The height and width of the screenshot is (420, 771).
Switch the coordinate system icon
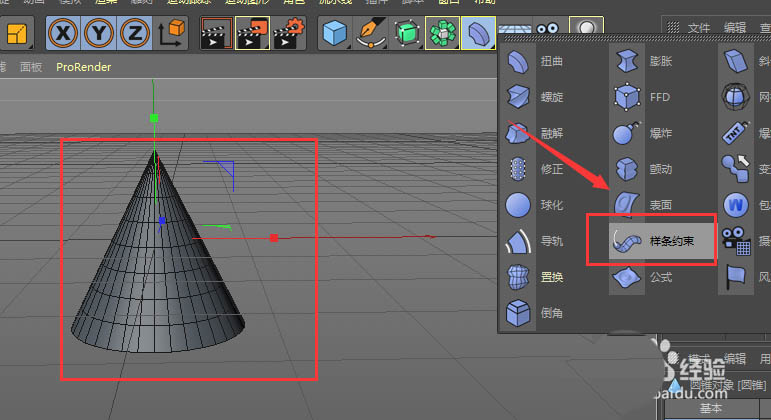(x=171, y=33)
